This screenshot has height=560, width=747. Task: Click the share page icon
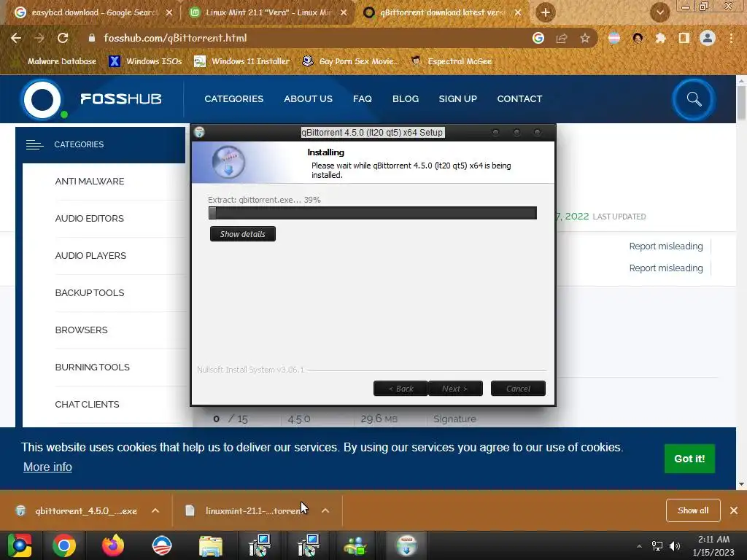[562, 38]
